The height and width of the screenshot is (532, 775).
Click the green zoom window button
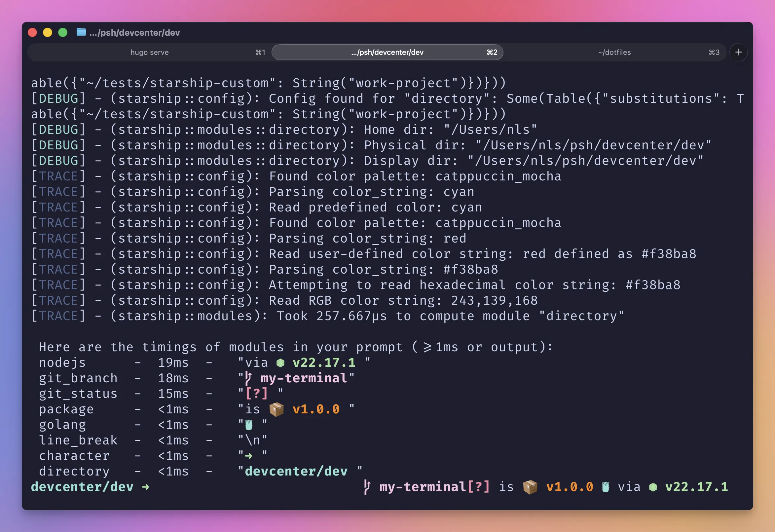click(63, 32)
